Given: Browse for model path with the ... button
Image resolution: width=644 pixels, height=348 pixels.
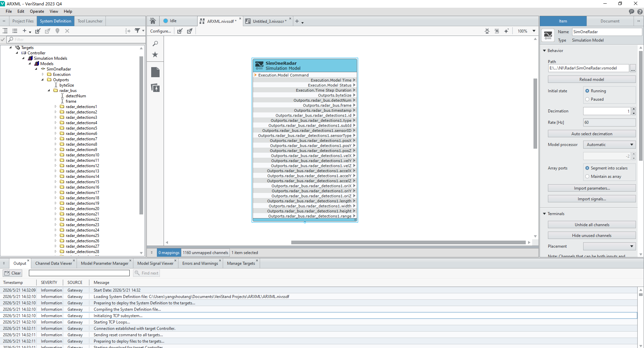Looking at the screenshot, I should coord(633,68).
